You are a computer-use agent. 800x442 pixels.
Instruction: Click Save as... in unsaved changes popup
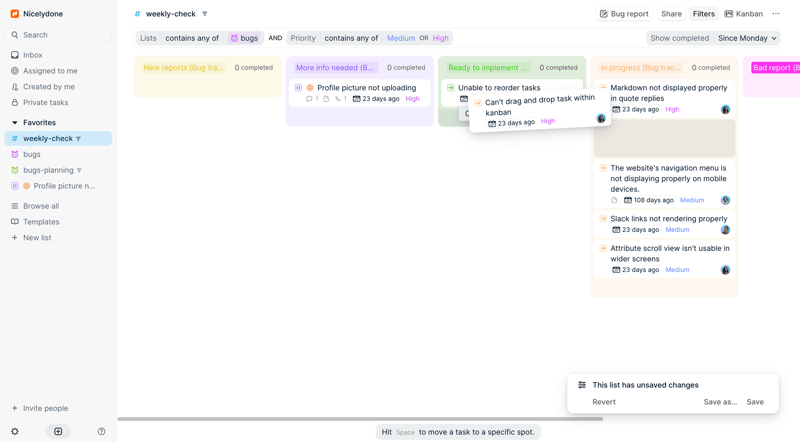click(720, 402)
